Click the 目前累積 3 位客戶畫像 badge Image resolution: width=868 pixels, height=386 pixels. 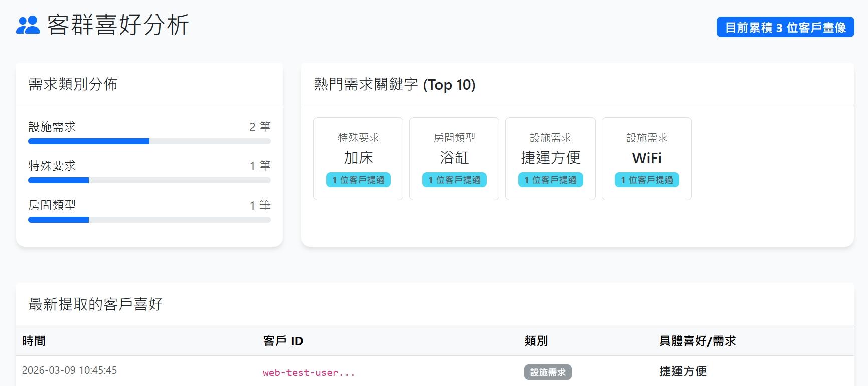click(785, 28)
